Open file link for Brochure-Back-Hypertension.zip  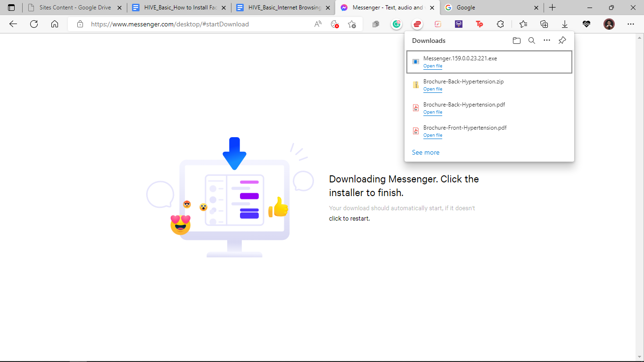click(433, 89)
